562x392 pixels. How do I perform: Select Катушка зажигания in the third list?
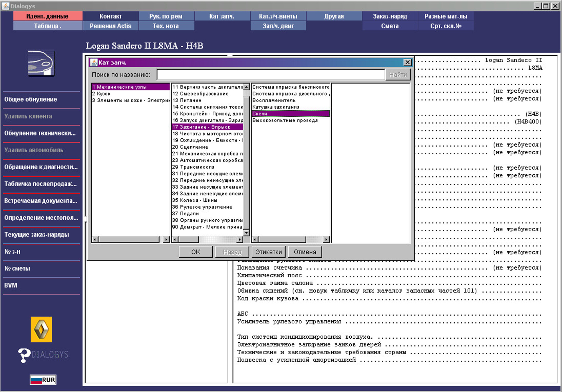276,107
